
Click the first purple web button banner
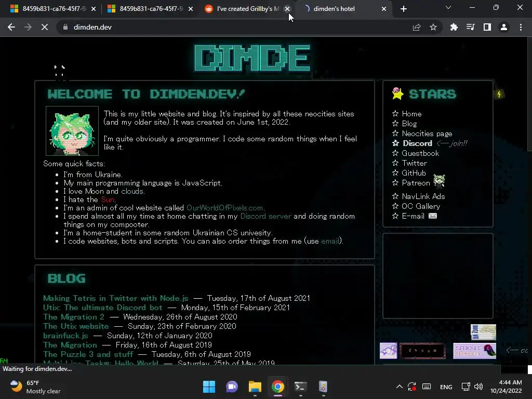point(388,351)
